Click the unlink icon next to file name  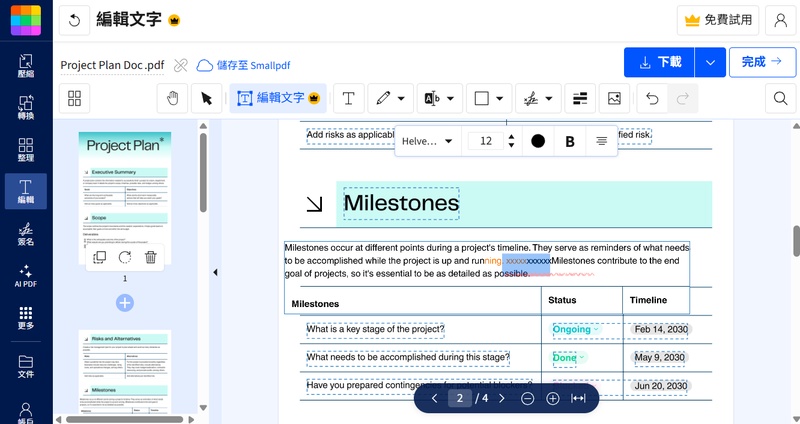pos(181,65)
